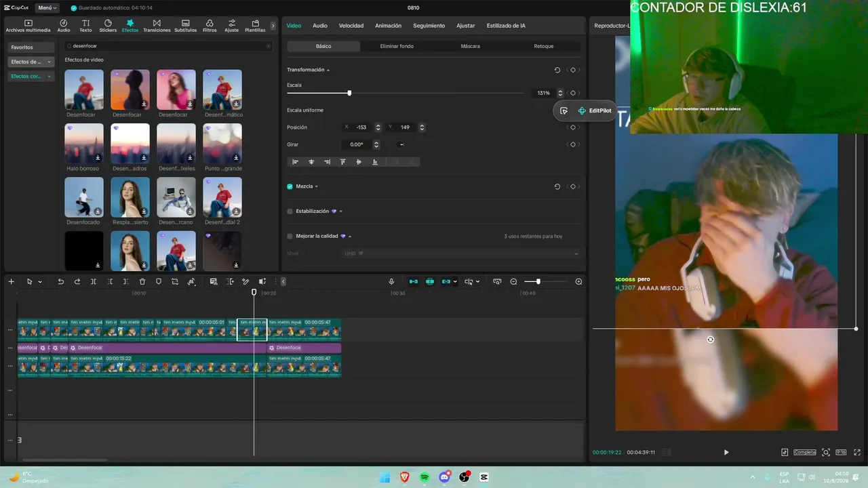Screen dimensions: 868x488
Task: Collapse the Mejorar la calidad section
Action: pos(350,237)
